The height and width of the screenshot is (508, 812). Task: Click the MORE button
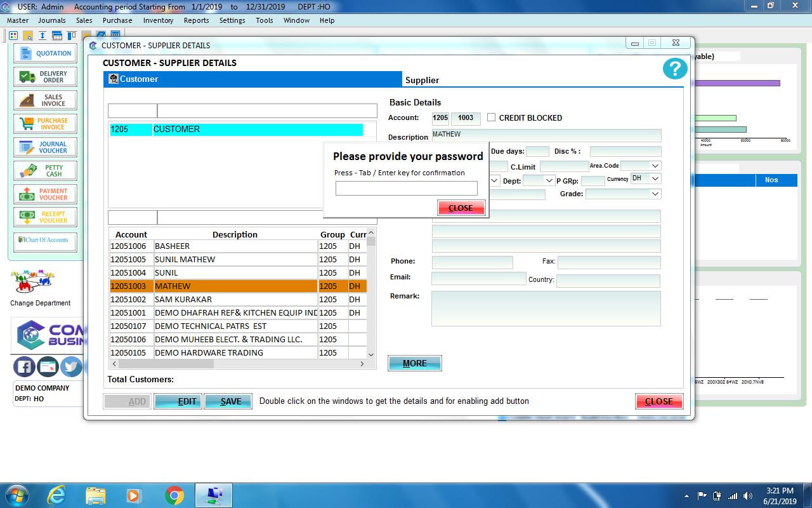[x=414, y=363]
